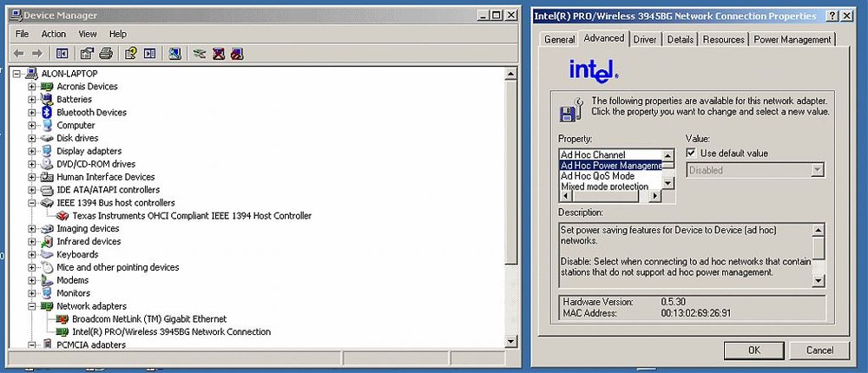Click the Property list's up scroll arrow
Viewport: 868px width, 373px height.
[x=668, y=155]
